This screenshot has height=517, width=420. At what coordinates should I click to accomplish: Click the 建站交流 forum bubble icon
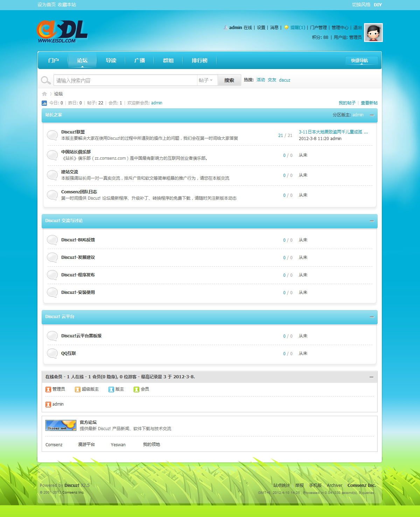point(52,175)
